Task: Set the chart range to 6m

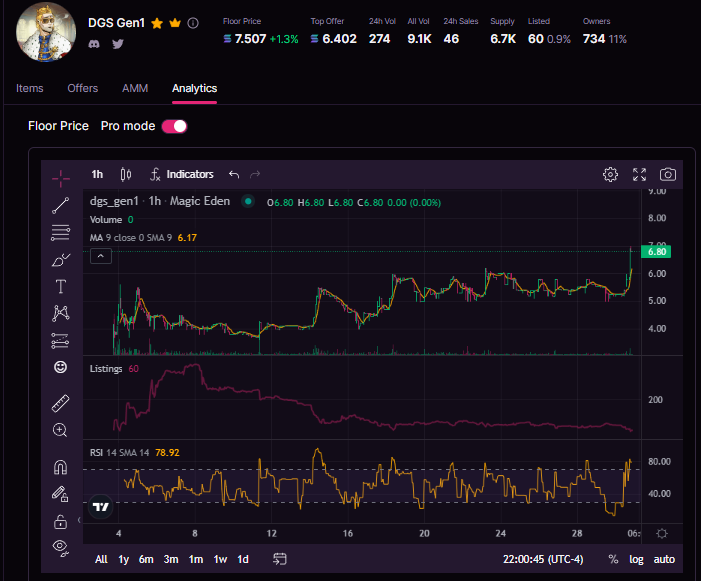Action: [x=146, y=560]
